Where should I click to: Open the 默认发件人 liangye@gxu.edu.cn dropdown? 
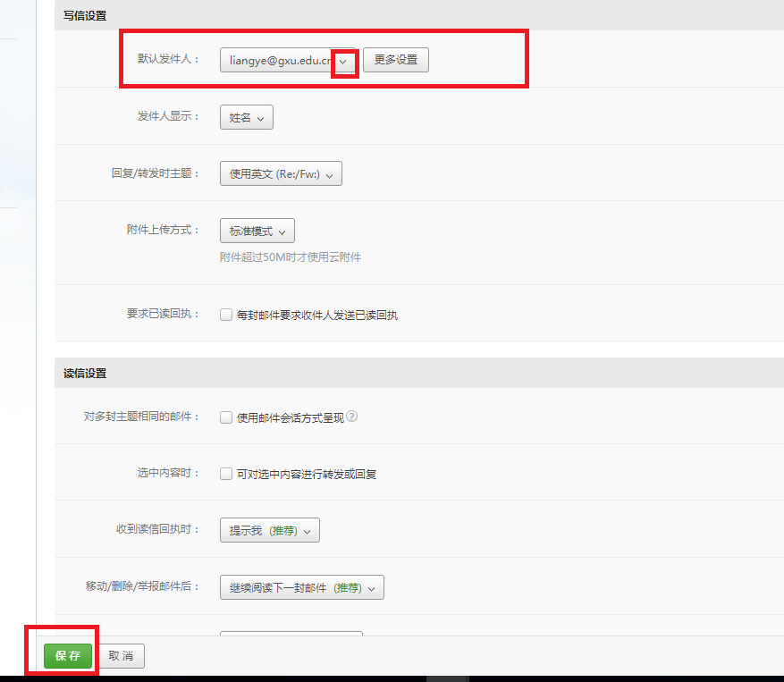[x=288, y=60]
